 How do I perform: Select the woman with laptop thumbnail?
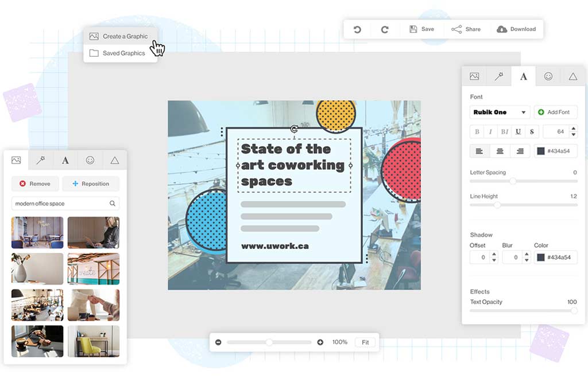pyautogui.click(x=94, y=233)
